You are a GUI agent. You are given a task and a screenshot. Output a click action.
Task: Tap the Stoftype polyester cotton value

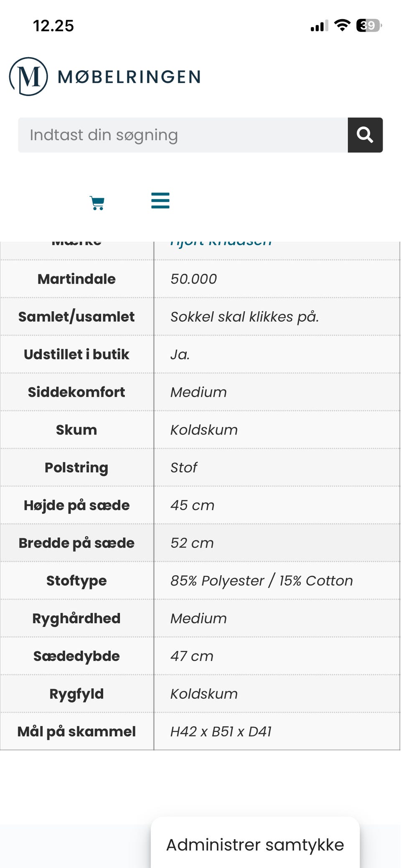261,581
